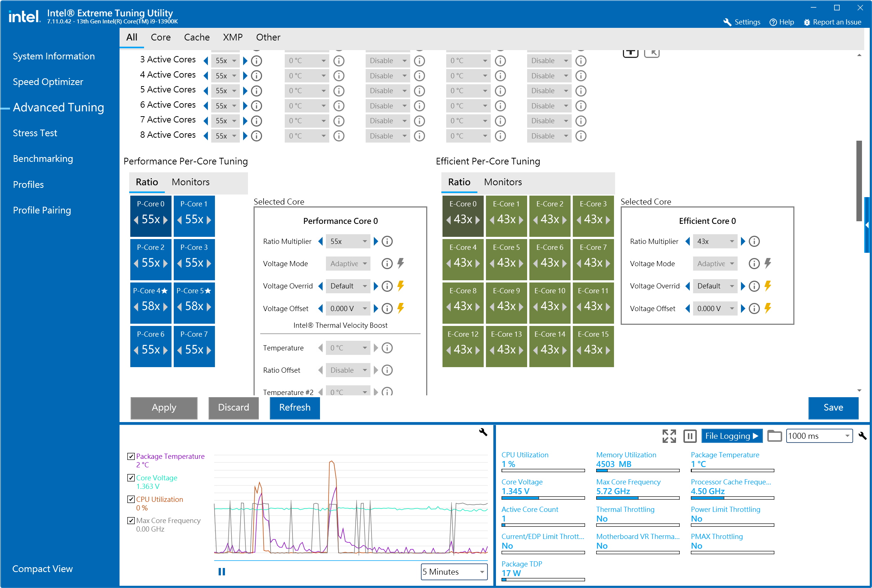
Task: Open Performance Core Voltage Offset dropdown
Action: click(x=348, y=308)
